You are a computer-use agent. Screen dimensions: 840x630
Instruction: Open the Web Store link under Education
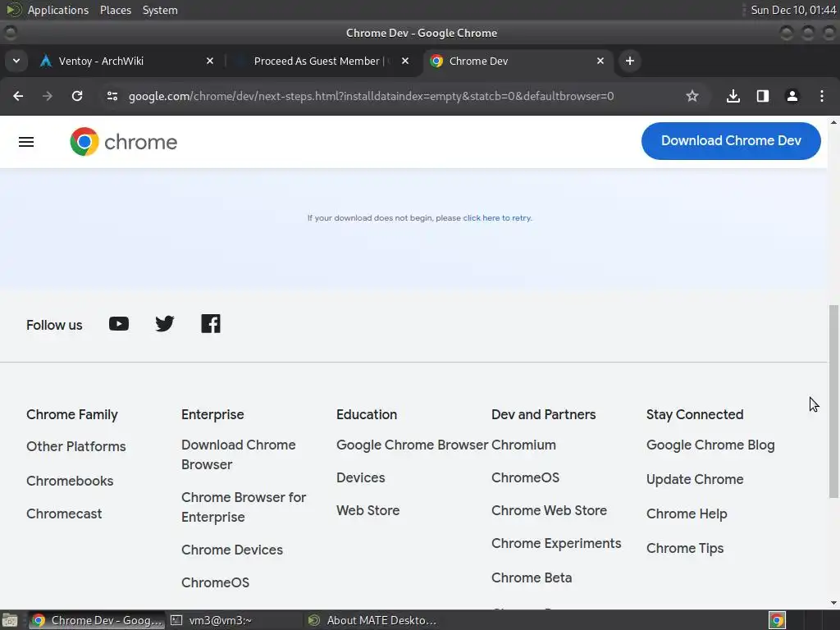pyautogui.click(x=368, y=510)
